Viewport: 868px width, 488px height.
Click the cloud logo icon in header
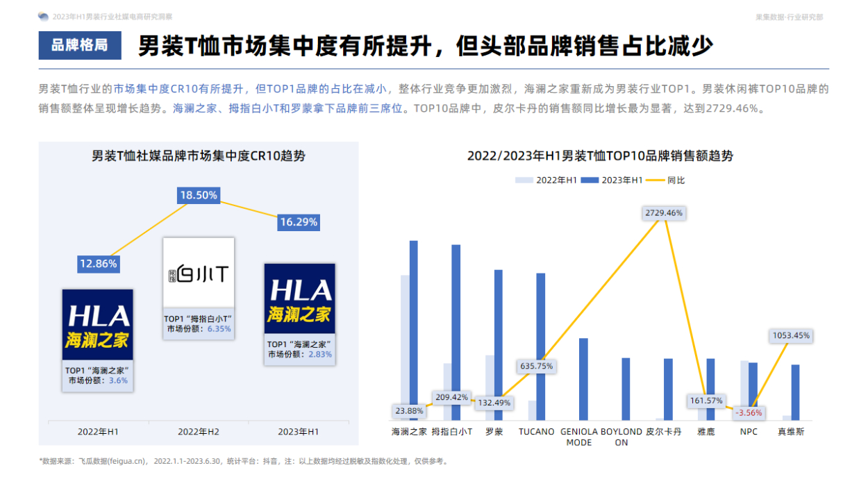44,16
